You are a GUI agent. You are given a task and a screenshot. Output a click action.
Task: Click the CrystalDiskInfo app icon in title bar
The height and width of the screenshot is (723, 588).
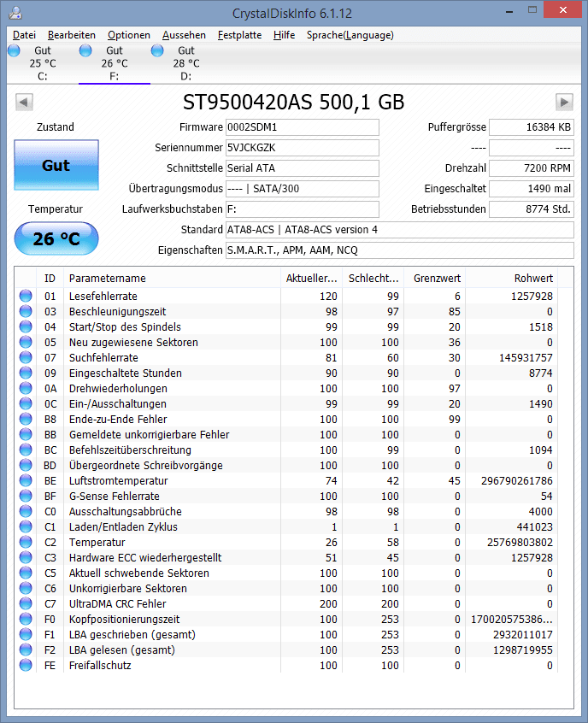tap(15, 13)
